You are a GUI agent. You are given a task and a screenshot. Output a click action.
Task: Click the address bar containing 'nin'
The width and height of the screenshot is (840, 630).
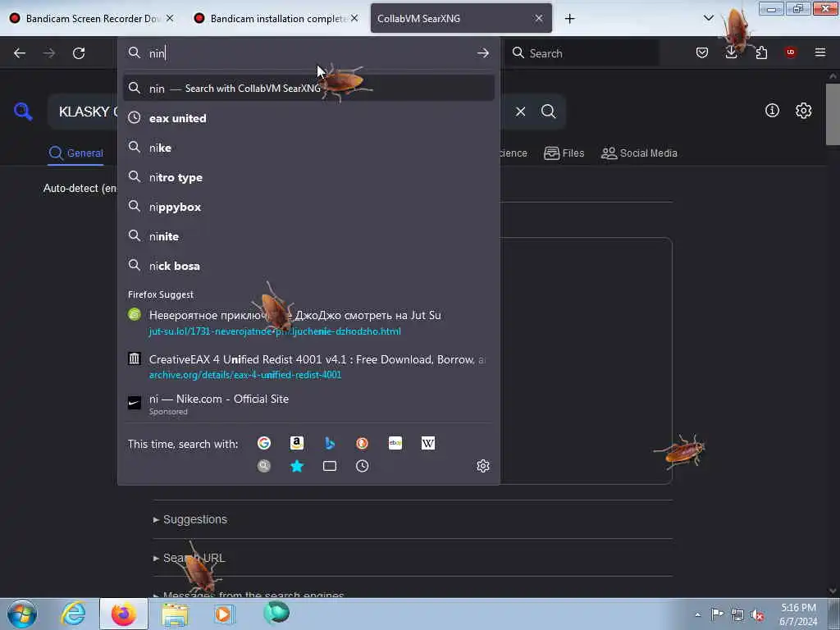pos(308,53)
